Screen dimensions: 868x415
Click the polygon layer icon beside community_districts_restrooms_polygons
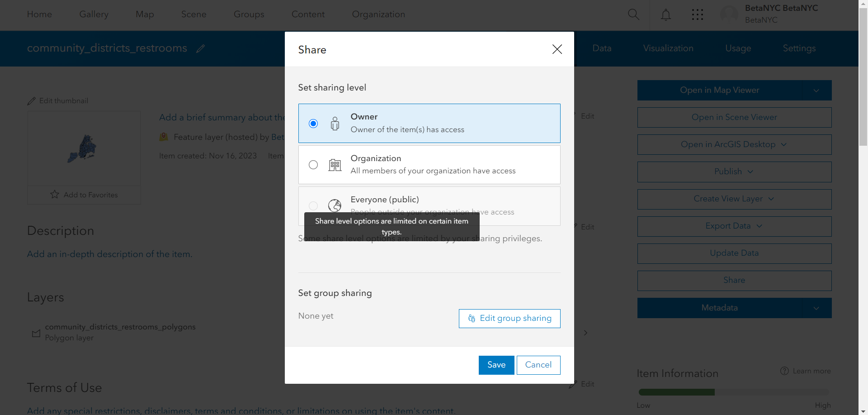click(x=36, y=333)
